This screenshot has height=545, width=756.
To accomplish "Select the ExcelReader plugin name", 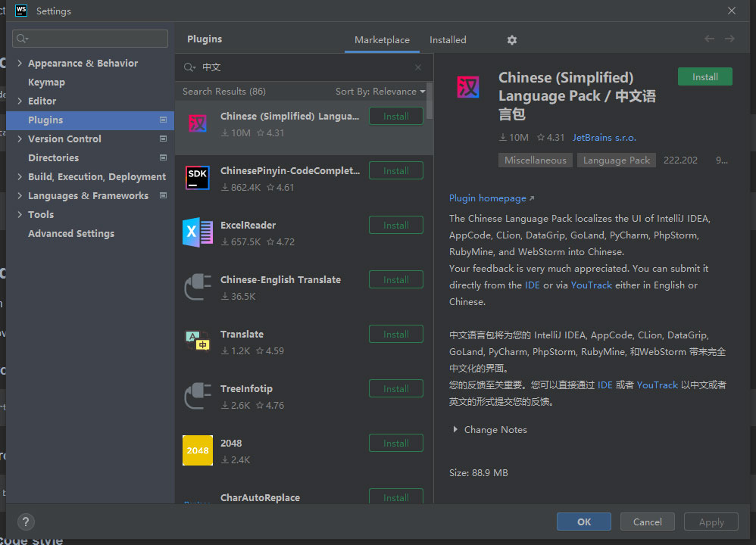I will [x=248, y=225].
